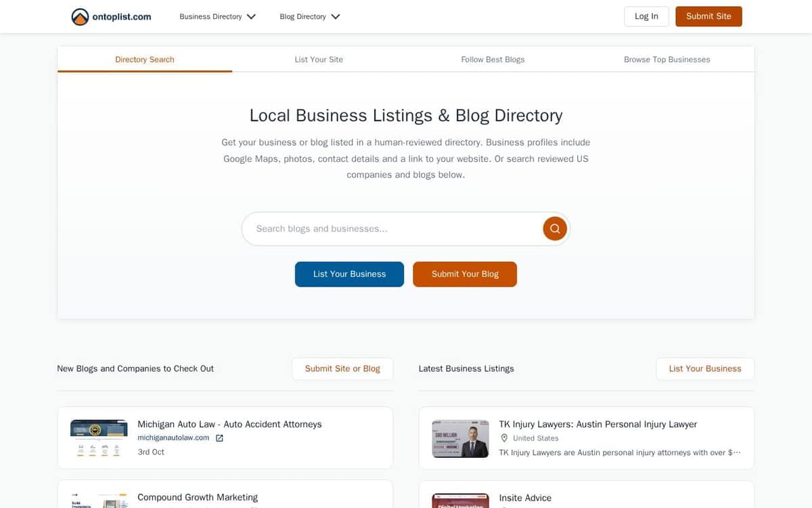Open external link icon beside michiganautolaw.com
Image resolution: width=812 pixels, height=508 pixels.
coord(219,438)
